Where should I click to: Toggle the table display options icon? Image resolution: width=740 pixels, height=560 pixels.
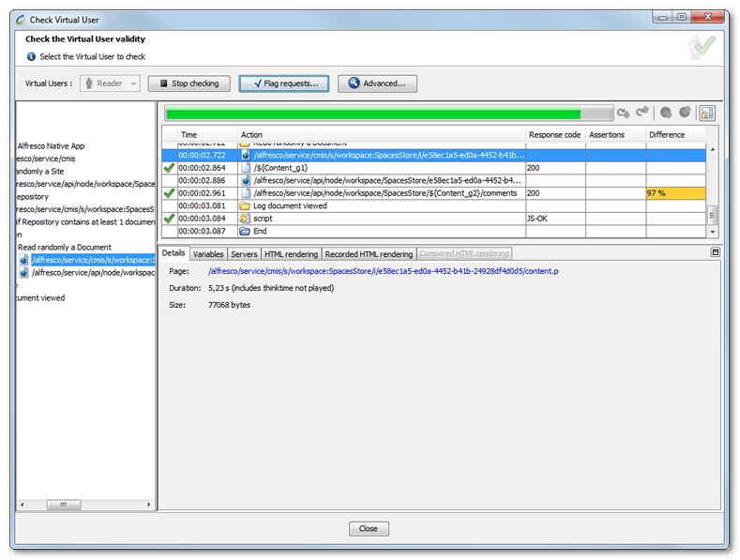click(x=707, y=113)
